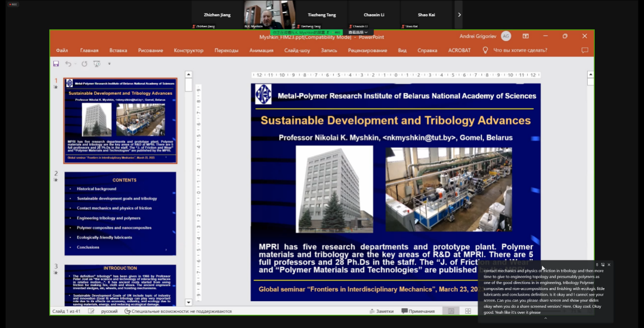
Task: Click the Save icon in quick access toolbar
Action: 56,64
